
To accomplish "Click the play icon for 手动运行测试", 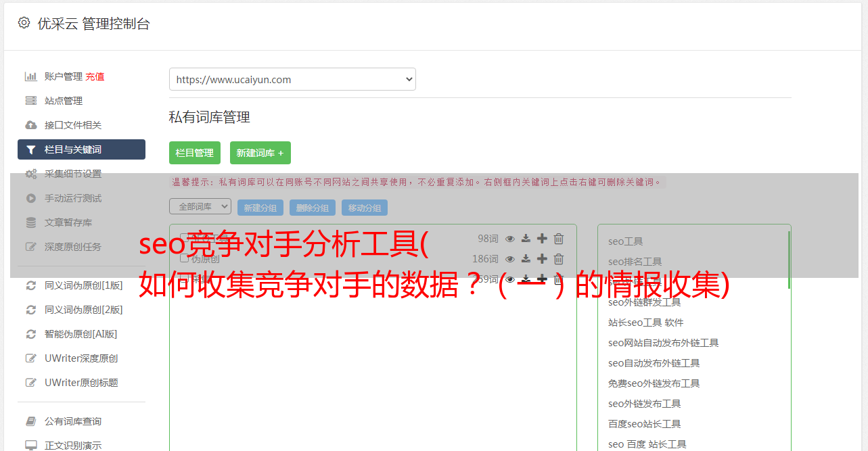I will point(30,198).
